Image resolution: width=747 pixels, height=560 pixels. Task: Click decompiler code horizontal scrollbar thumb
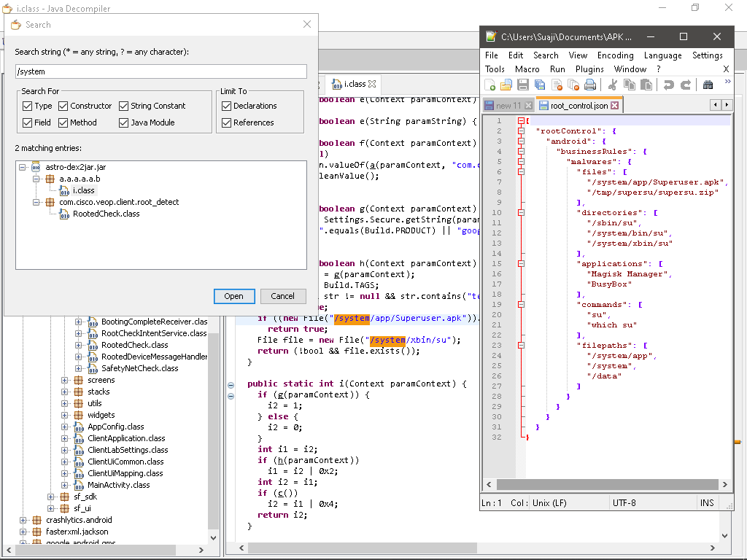point(362,548)
